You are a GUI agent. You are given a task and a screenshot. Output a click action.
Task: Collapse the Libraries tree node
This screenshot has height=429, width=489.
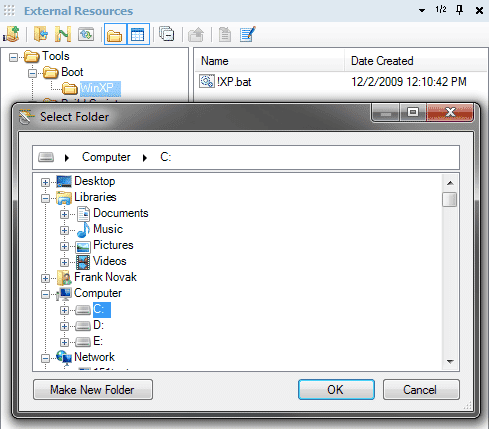click(x=45, y=198)
